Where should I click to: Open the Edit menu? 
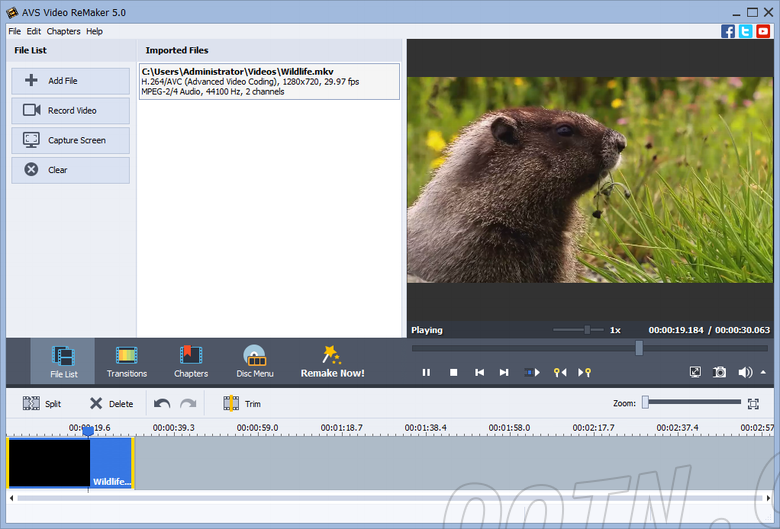(x=34, y=31)
